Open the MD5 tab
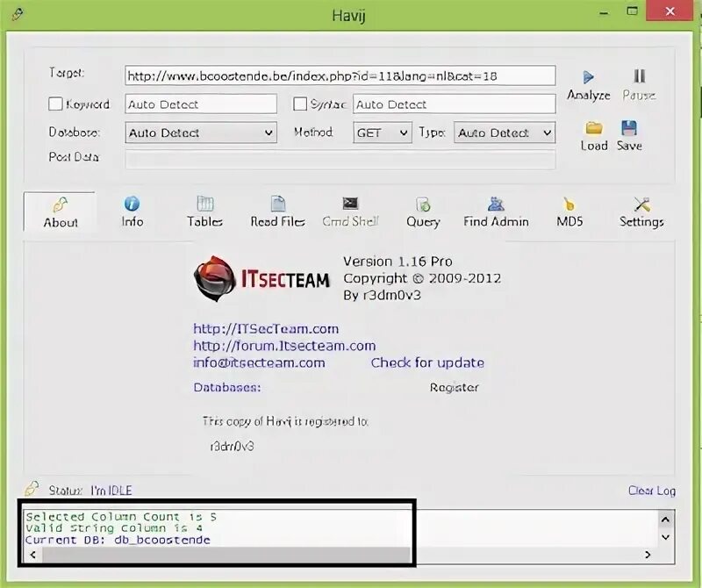702x588 pixels. [x=569, y=212]
